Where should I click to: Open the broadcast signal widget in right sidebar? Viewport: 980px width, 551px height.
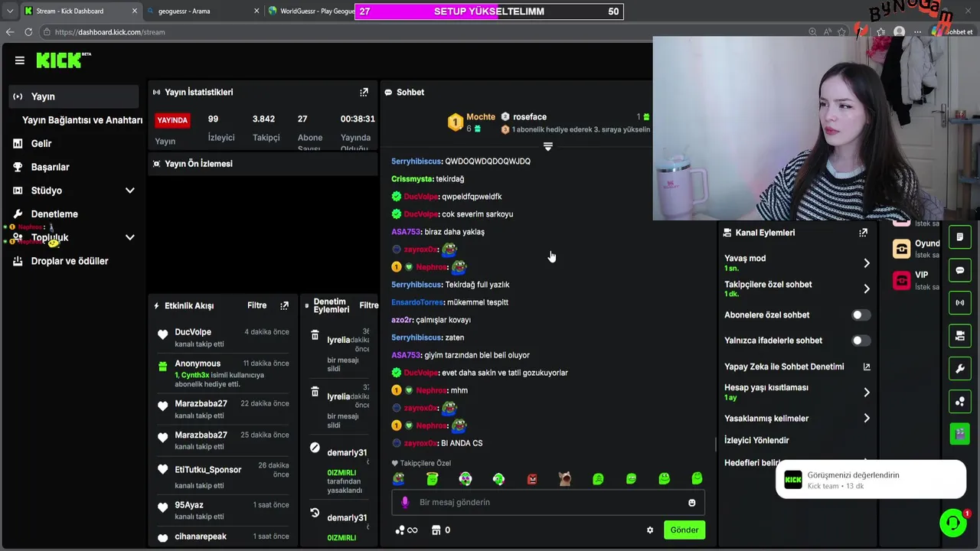(960, 303)
